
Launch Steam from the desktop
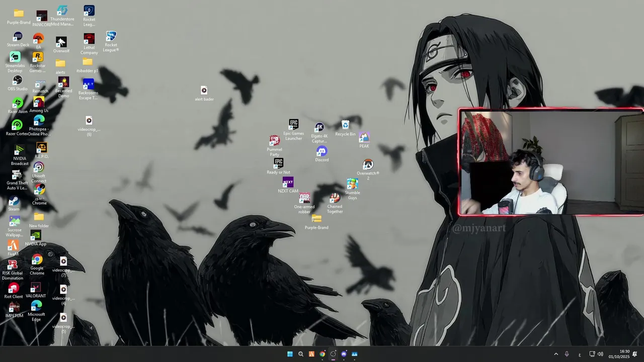click(x=14, y=204)
